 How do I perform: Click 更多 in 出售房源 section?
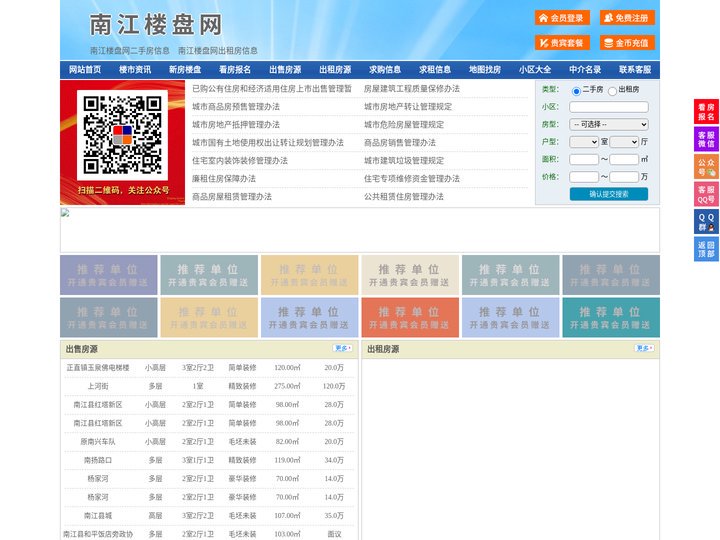[x=343, y=349]
